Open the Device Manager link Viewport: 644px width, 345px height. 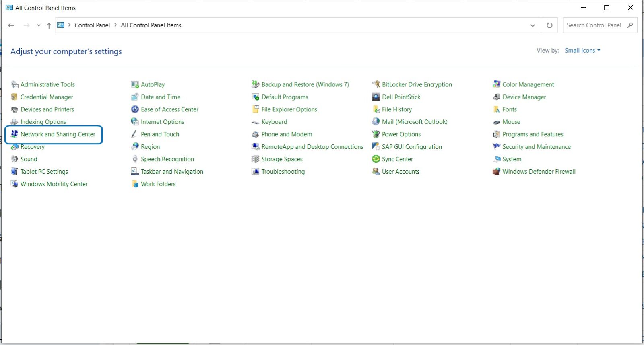point(524,97)
